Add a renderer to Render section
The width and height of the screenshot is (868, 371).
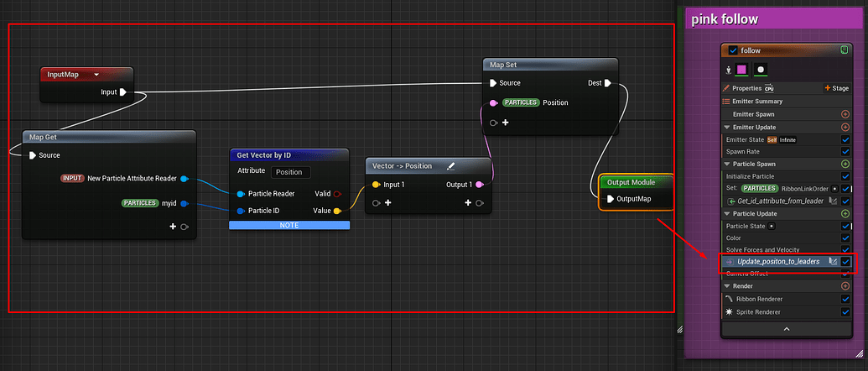click(x=845, y=286)
